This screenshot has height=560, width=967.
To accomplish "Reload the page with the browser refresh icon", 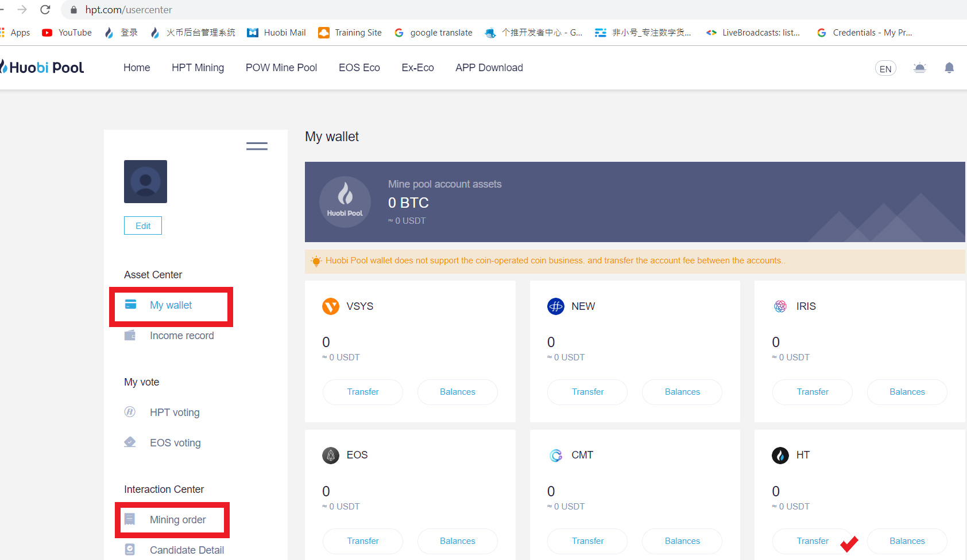I will point(45,10).
